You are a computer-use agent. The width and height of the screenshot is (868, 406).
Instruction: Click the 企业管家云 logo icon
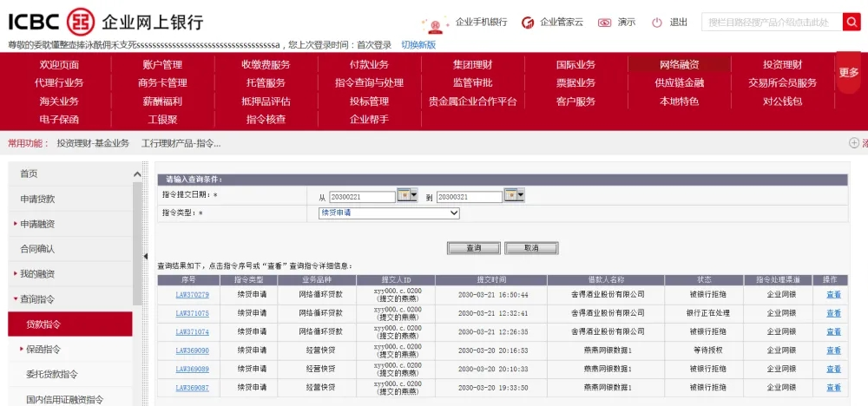(527, 23)
